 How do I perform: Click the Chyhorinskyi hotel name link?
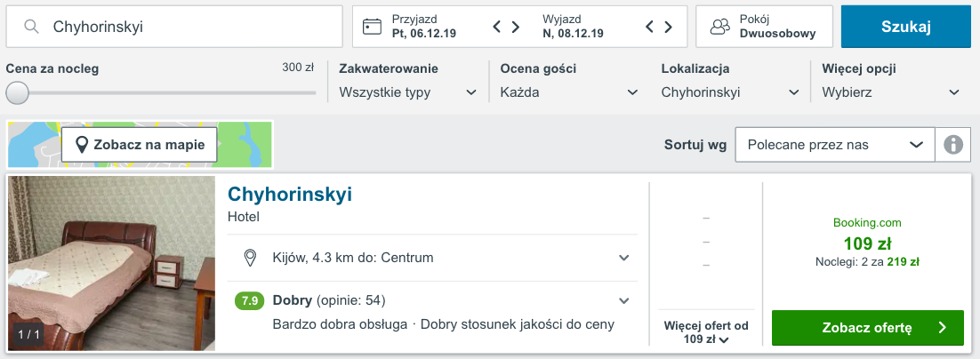coord(290,195)
